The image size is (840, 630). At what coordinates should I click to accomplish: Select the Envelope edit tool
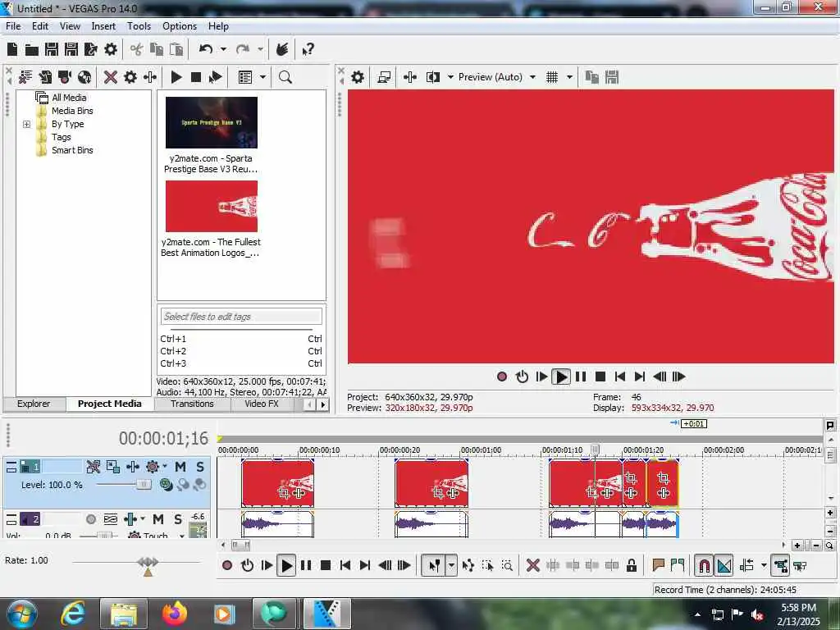468,565
